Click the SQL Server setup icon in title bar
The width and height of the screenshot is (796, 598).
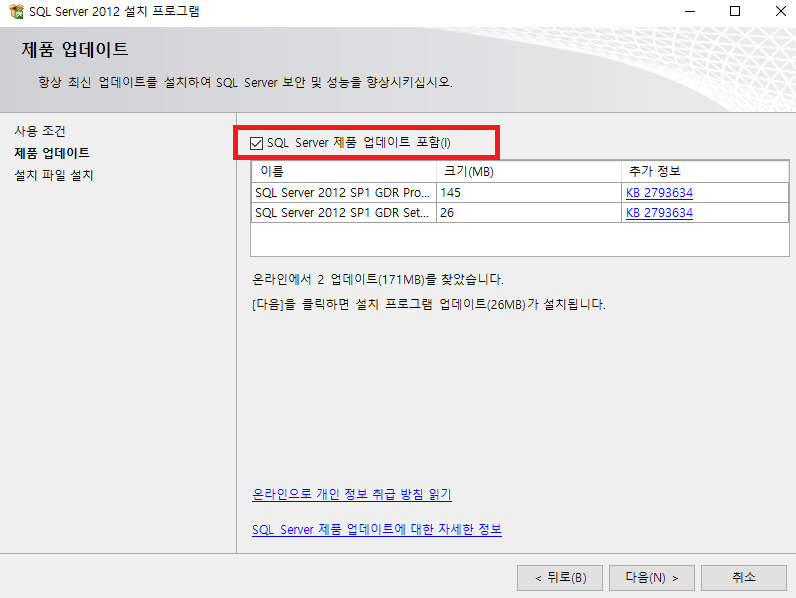pyautogui.click(x=16, y=11)
